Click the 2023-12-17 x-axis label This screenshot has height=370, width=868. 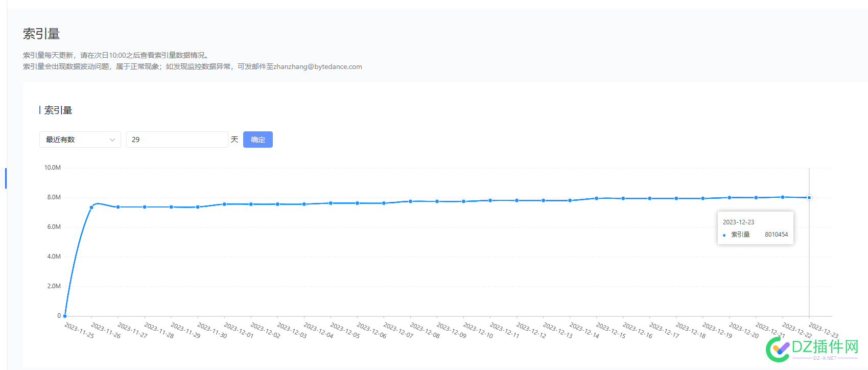coord(664,330)
